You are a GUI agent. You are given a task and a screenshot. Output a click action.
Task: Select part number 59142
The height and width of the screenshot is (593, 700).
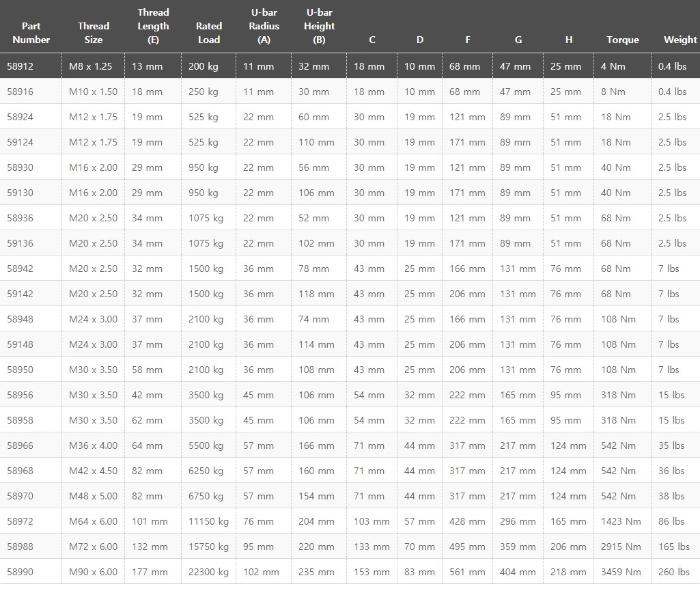[x=20, y=294]
